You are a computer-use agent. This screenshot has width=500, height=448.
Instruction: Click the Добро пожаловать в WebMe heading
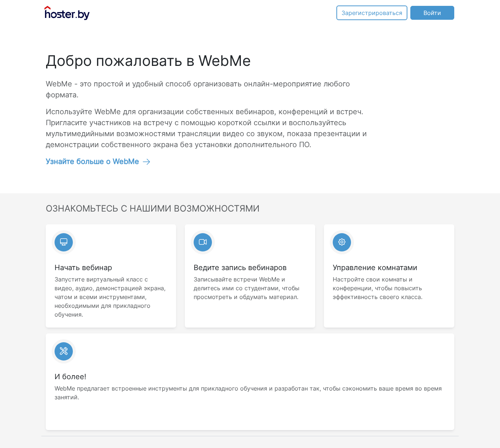pos(148,61)
